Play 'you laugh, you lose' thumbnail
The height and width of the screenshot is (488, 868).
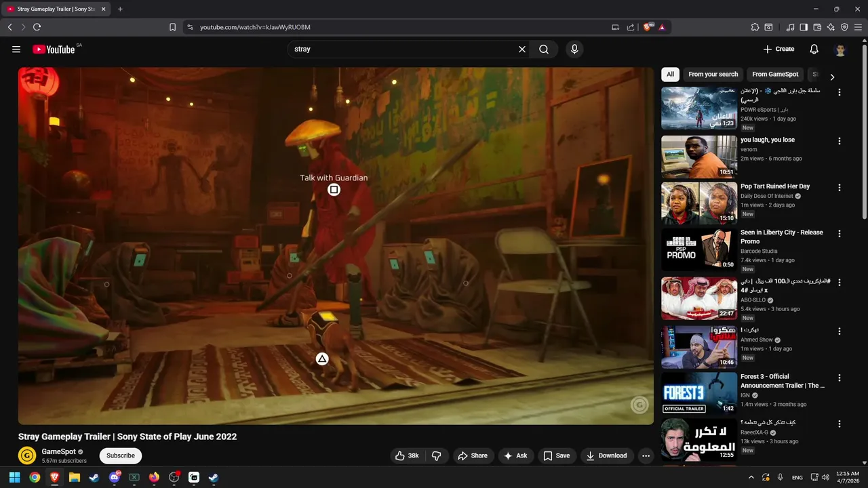(x=699, y=157)
